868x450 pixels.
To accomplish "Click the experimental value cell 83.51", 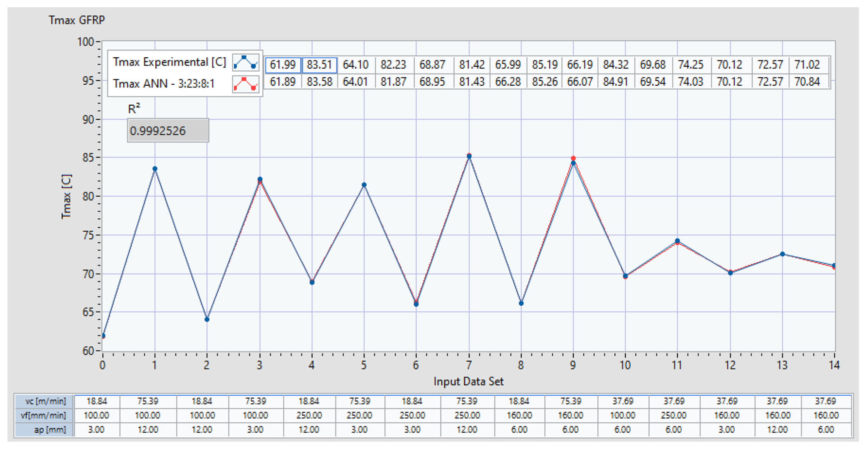I will (x=319, y=65).
